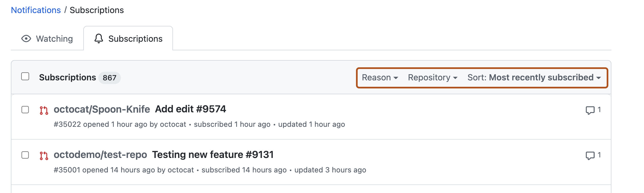Click the pull request icon next to octodemo/test-repo
Screen dimensions: 644x193
(x=44, y=155)
